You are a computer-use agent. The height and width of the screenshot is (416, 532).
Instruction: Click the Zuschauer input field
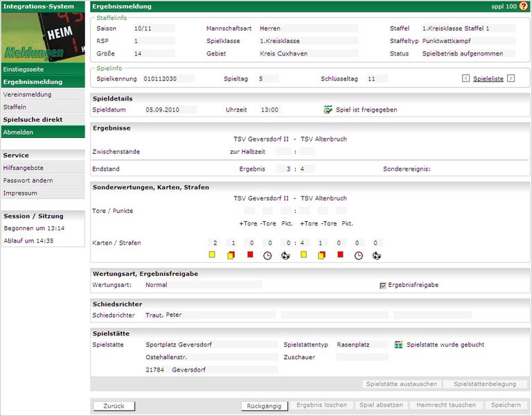point(363,357)
